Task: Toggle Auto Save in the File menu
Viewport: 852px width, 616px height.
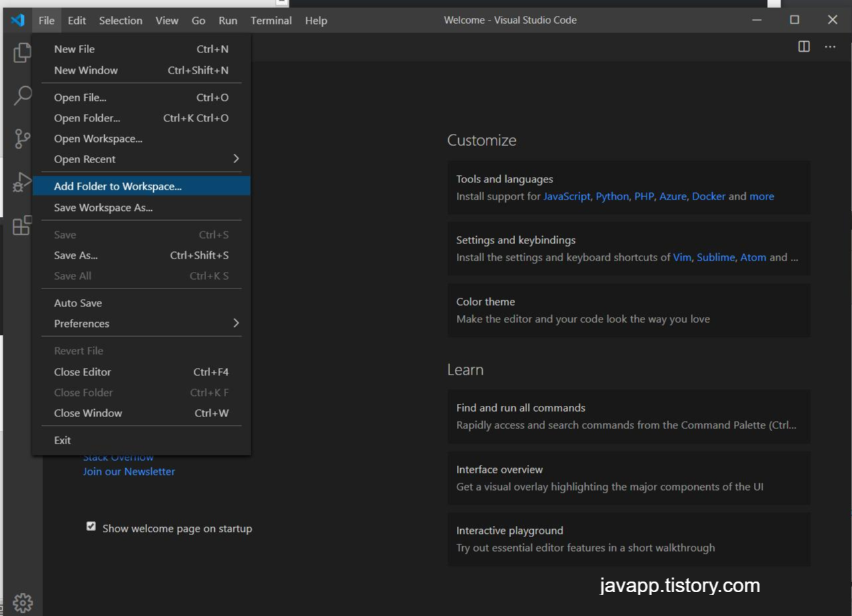Action: point(142,303)
